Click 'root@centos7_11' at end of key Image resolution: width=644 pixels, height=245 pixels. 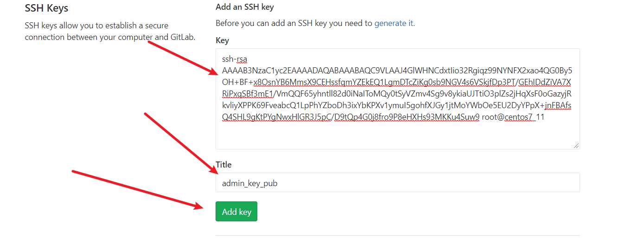[513, 117]
